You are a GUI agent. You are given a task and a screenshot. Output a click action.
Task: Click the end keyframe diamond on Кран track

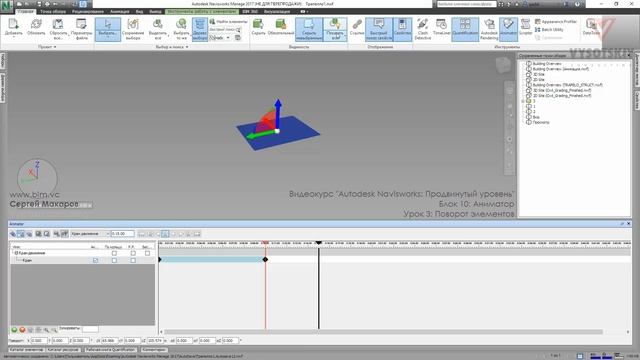pyautogui.click(x=265, y=260)
